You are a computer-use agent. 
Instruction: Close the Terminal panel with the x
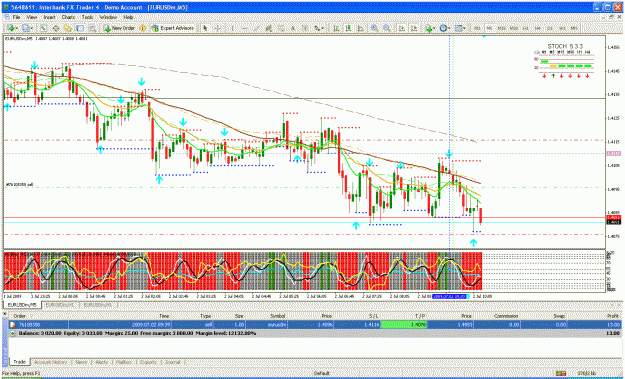click(5, 314)
